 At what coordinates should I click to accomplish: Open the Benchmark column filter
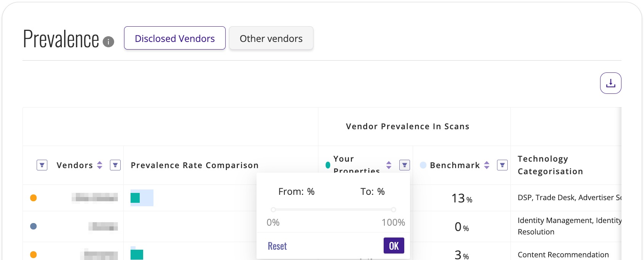(502, 165)
